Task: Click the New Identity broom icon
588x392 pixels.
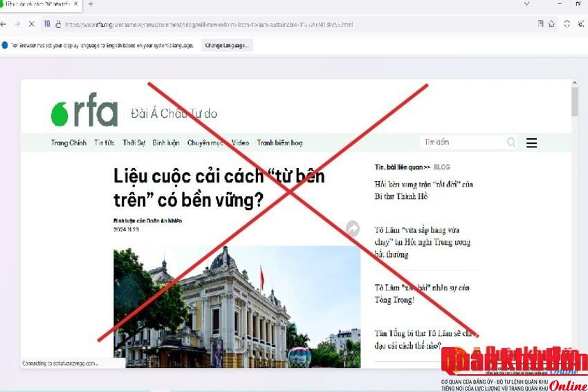Action: click(581, 24)
